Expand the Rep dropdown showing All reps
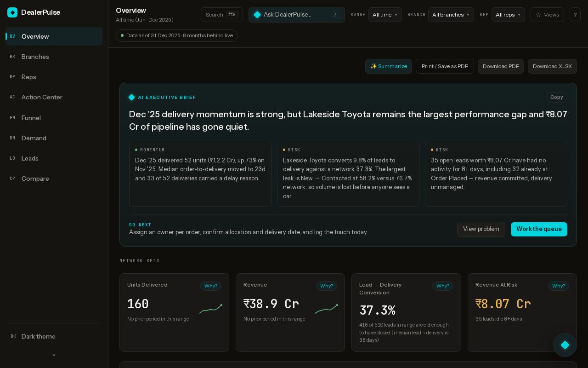588x368 pixels. tap(508, 15)
